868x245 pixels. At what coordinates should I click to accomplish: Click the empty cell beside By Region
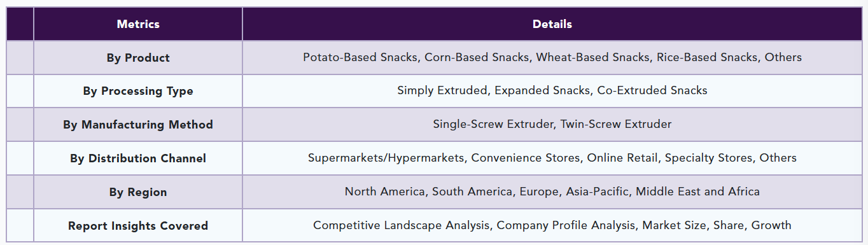tap(20, 192)
